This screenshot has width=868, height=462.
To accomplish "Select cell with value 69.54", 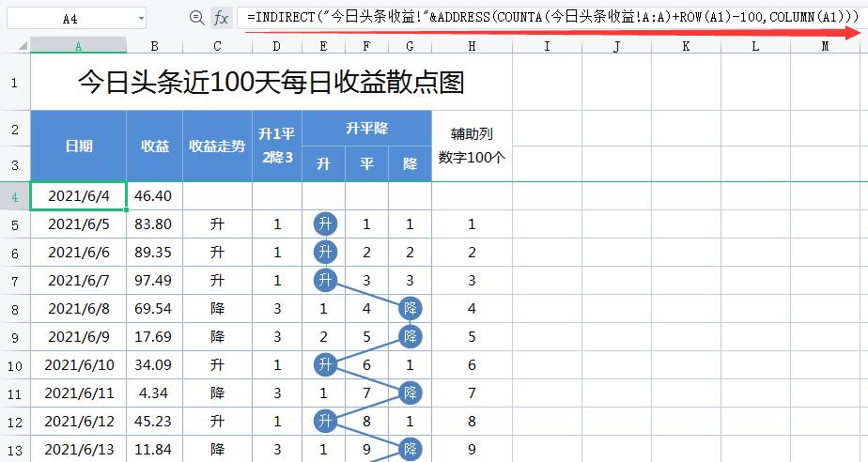I will click(154, 309).
